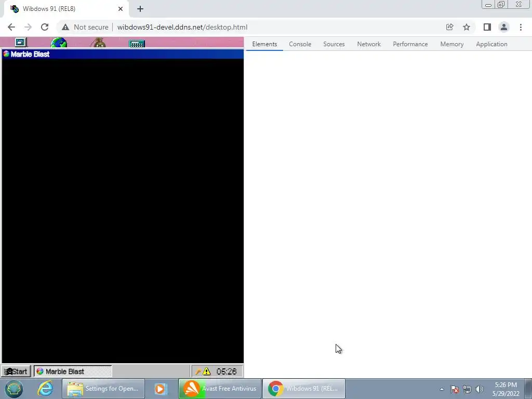Open a new Chrome tab

[x=140, y=9]
